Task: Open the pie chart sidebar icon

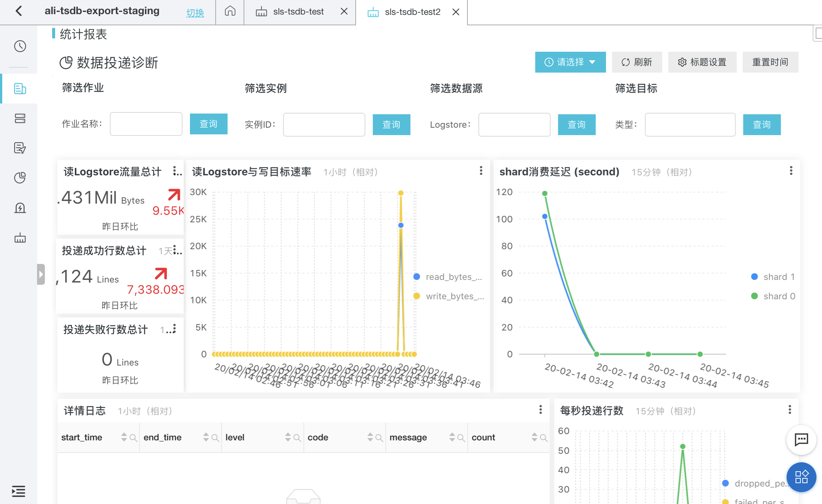Action: (x=20, y=178)
